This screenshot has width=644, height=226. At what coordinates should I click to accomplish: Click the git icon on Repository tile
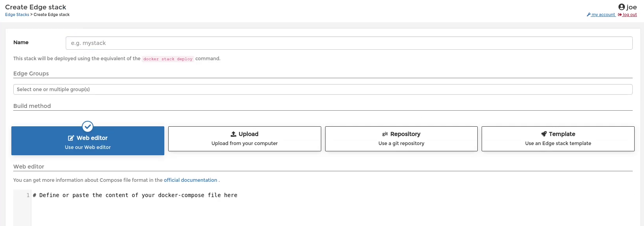pyautogui.click(x=385, y=134)
